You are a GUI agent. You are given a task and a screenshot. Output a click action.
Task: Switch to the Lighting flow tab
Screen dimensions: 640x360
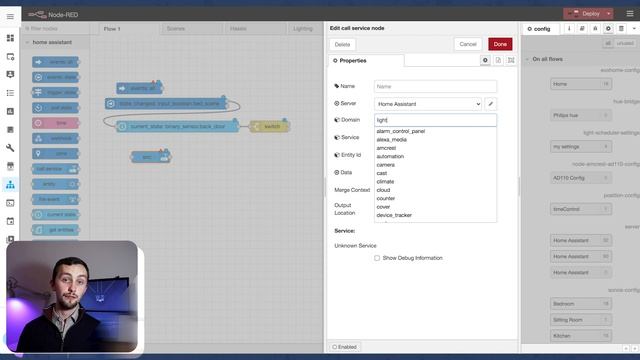tap(303, 29)
